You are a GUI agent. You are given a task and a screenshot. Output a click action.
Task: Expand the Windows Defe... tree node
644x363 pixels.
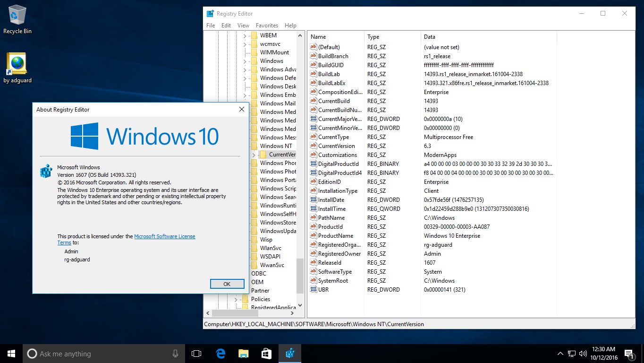point(245,78)
